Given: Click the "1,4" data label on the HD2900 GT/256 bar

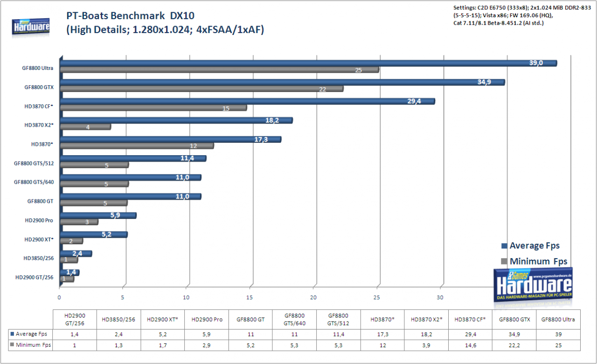Looking at the screenshot, I should click(x=71, y=273).
